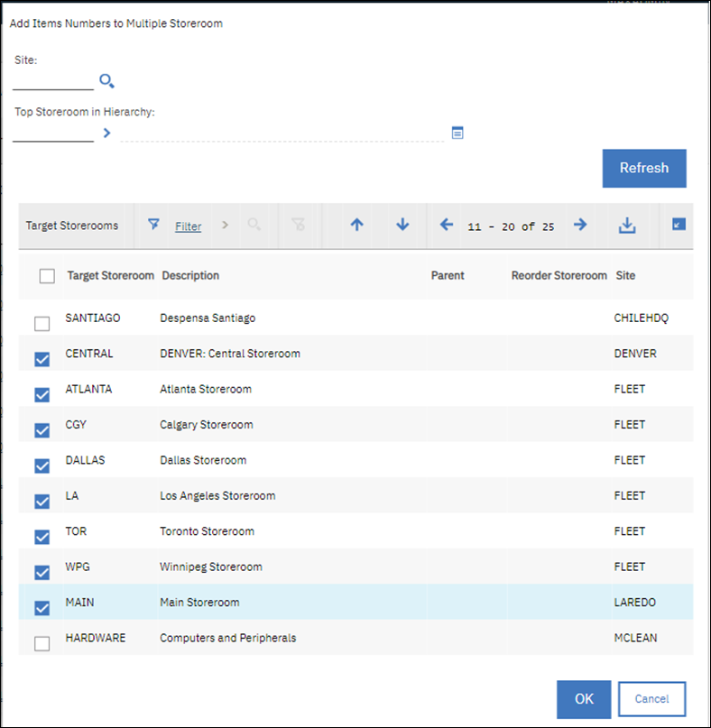Move selection down with the down arrow icon
Viewport: 711px width, 728px height.
(x=402, y=226)
